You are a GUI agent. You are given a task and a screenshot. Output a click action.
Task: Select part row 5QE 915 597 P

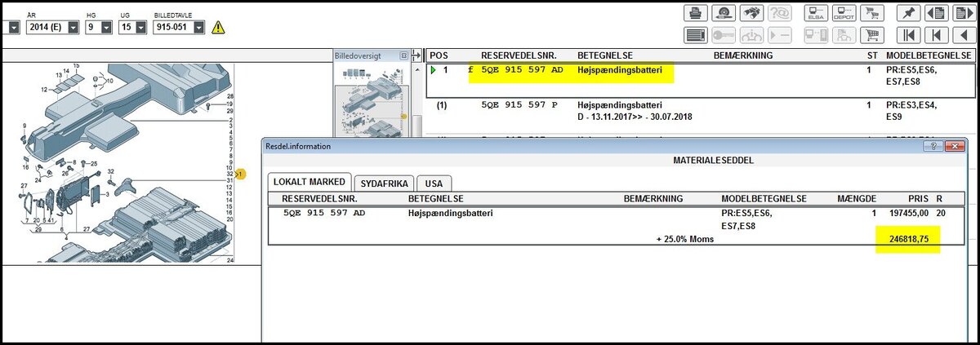523,105
